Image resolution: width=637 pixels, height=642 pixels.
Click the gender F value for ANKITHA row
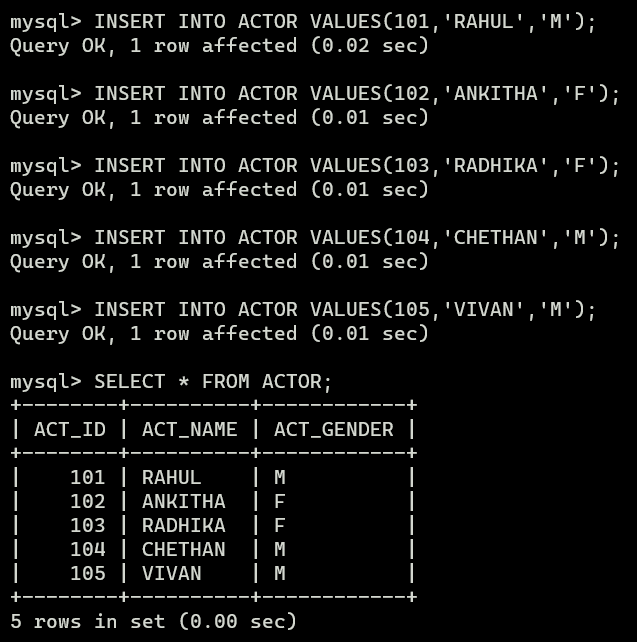(280, 502)
